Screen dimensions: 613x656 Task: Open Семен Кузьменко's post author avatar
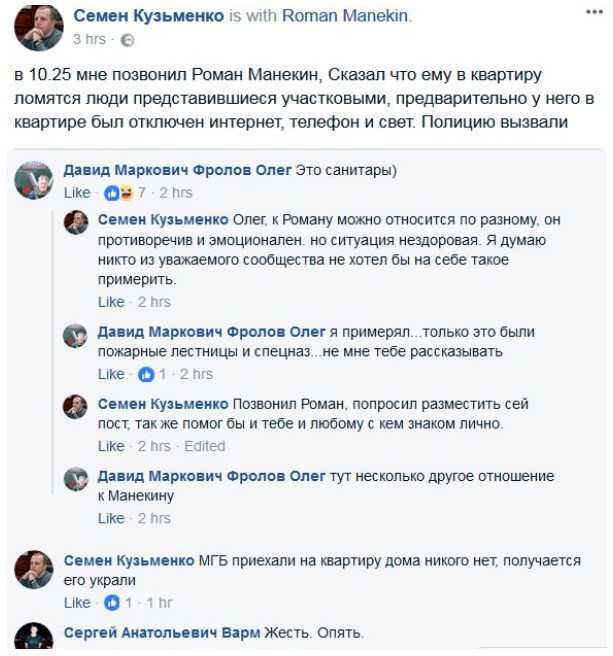coord(38,28)
